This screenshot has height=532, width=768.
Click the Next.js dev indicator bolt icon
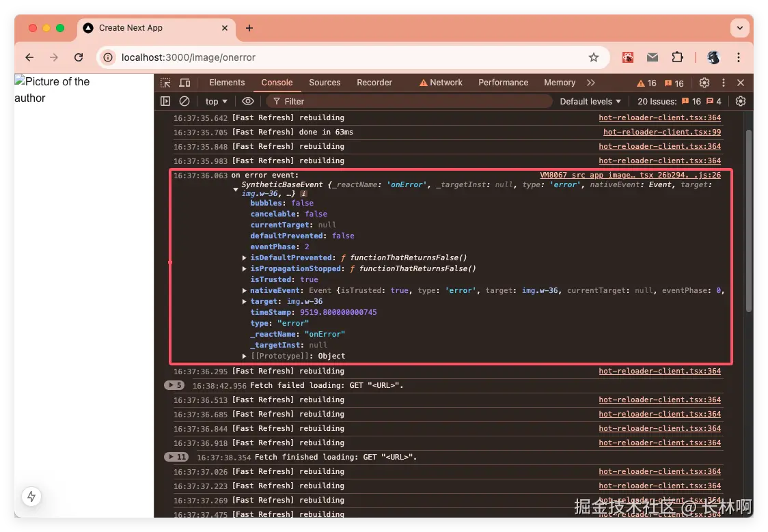[31, 496]
